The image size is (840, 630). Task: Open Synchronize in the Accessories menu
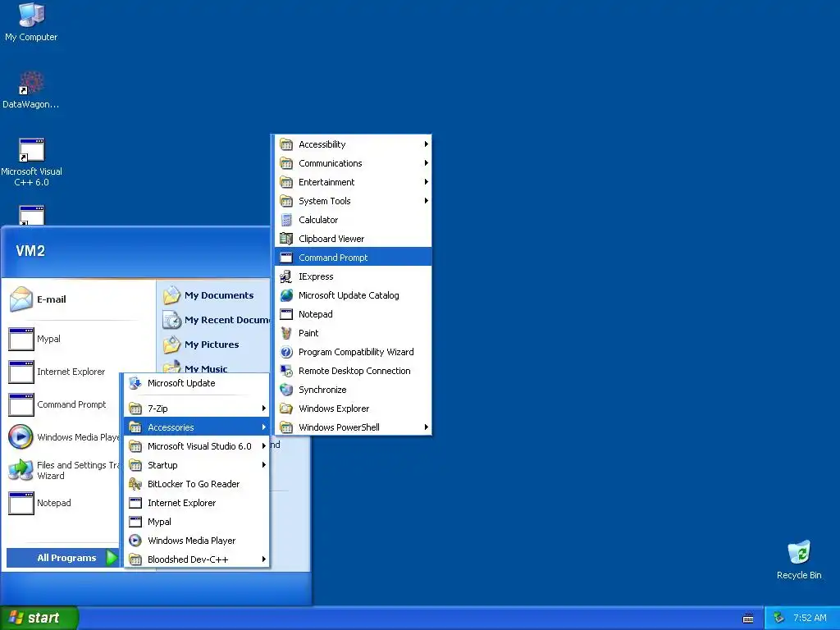(353, 390)
